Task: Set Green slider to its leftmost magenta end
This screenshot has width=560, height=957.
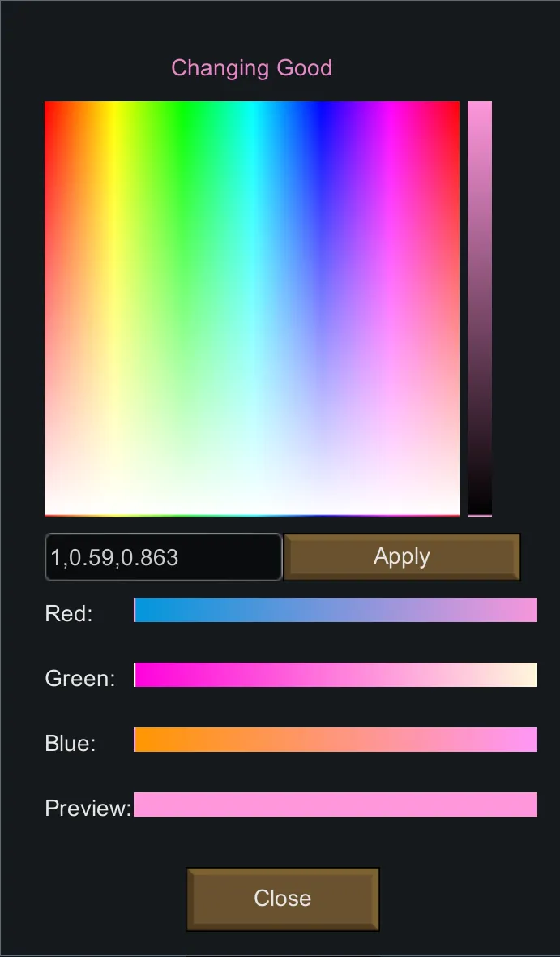Action: [x=136, y=675]
